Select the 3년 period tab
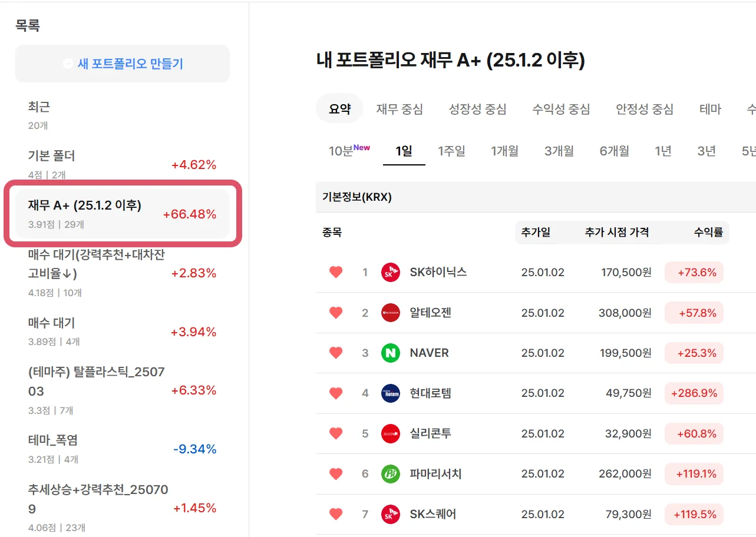Viewport: 756px width, 537px height. (x=707, y=151)
